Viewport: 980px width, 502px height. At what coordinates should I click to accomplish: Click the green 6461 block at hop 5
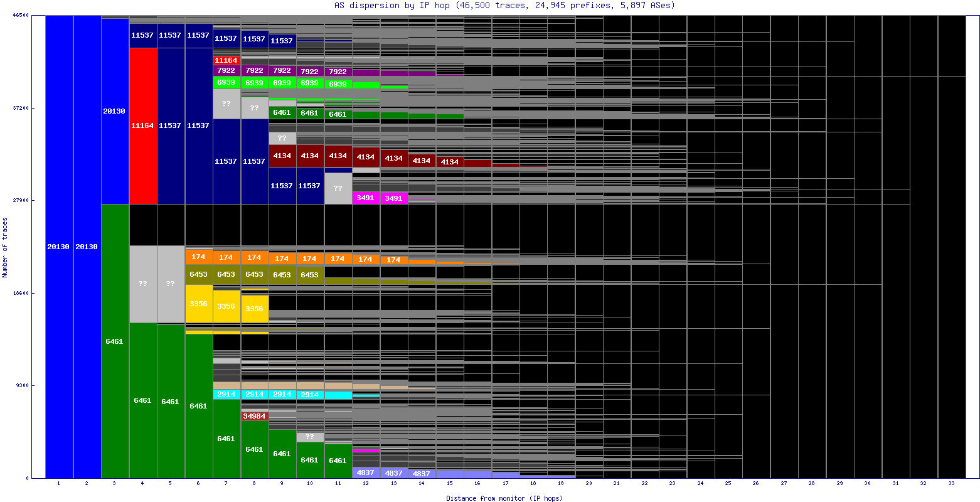(x=171, y=402)
